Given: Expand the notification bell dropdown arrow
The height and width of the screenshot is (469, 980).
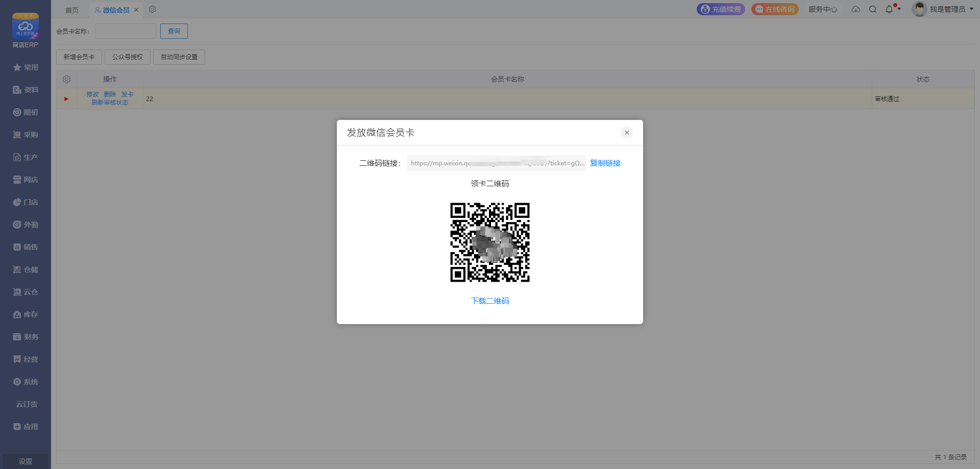Looking at the screenshot, I should [899, 9].
